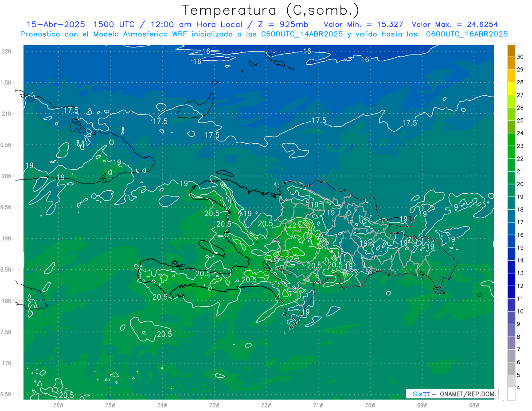Click the "ONAMET/REP.DOM." credit label
Screen dimensions: 532x411
click(468, 394)
